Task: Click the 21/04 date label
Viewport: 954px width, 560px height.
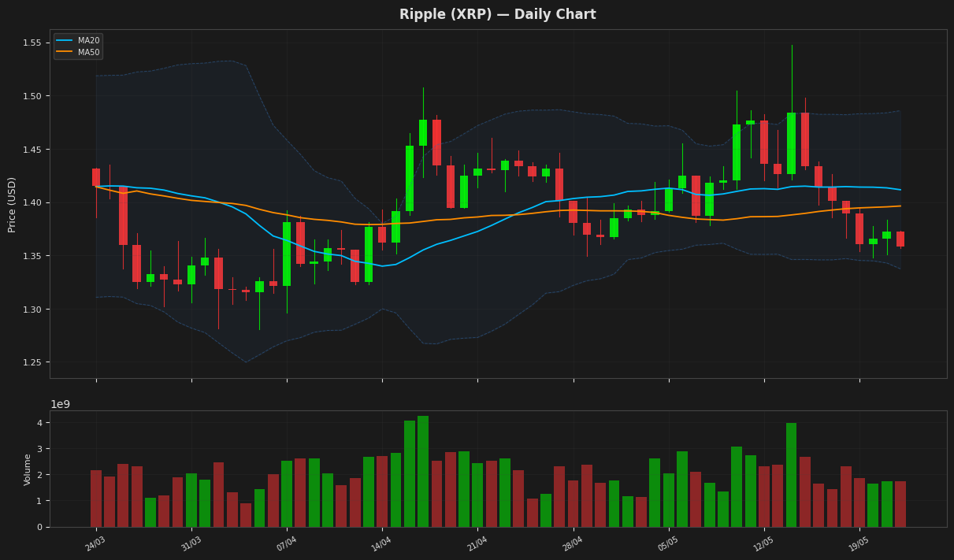Action: [477, 543]
